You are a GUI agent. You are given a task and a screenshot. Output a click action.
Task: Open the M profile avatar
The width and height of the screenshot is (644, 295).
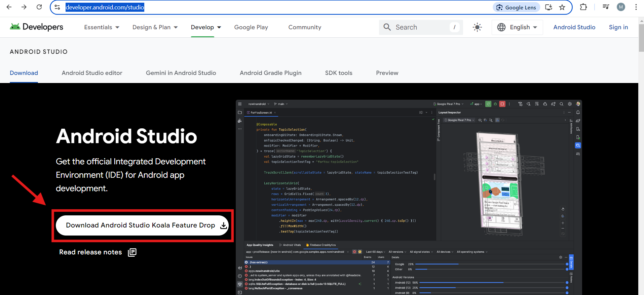click(x=621, y=7)
